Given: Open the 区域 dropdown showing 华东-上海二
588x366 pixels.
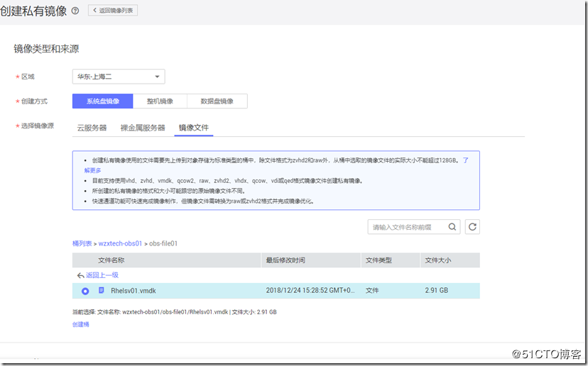Looking at the screenshot, I should [119, 77].
